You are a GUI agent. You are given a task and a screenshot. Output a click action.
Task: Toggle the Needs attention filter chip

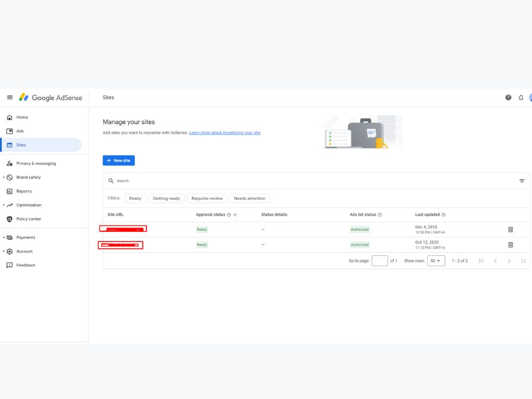click(x=250, y=198)
